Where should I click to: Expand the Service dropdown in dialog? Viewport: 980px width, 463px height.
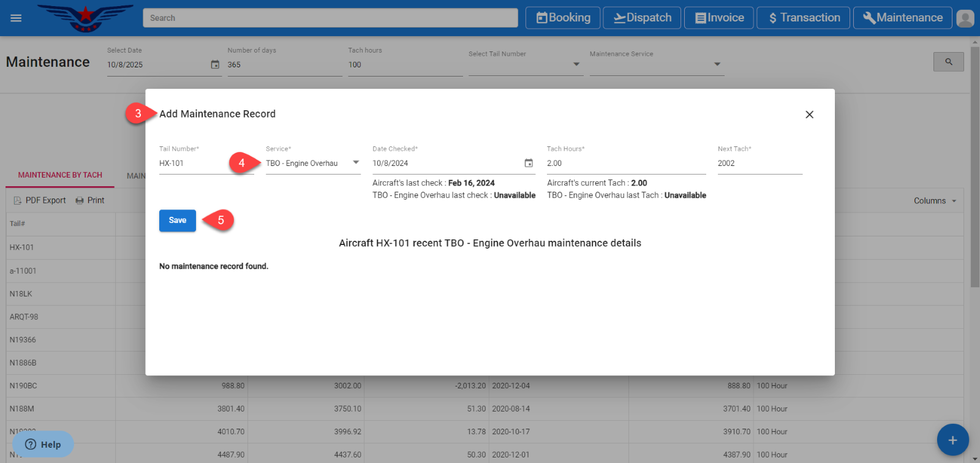tap(356, 163)
